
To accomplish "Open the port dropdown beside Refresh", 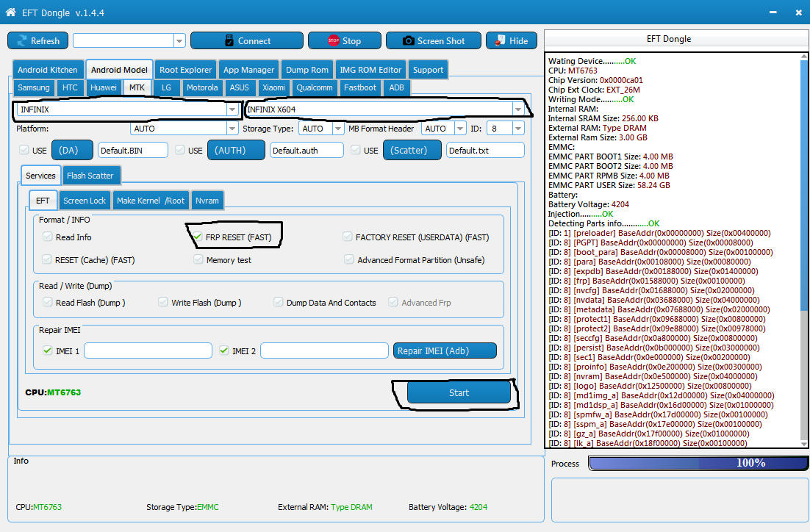I will click(x=179, y=41).
